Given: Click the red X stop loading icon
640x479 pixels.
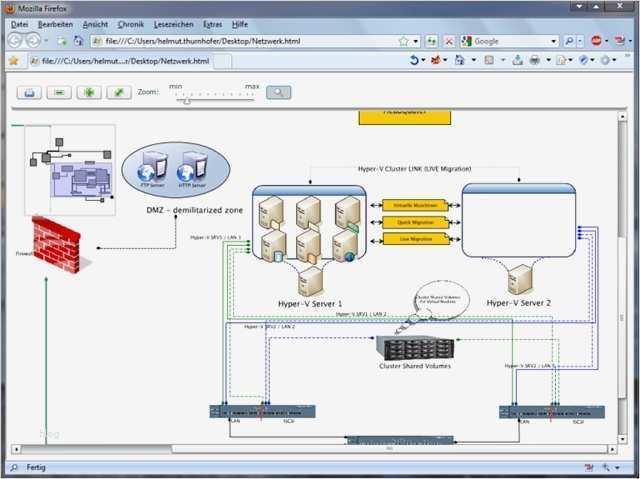Looking at the screenshot, I should [x=449, y=41].
